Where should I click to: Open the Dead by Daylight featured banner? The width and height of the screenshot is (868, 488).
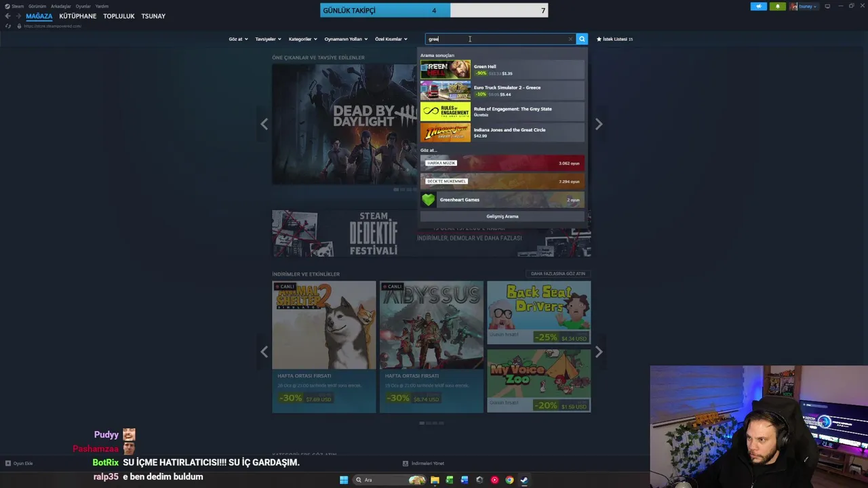[x=345, y=124]
